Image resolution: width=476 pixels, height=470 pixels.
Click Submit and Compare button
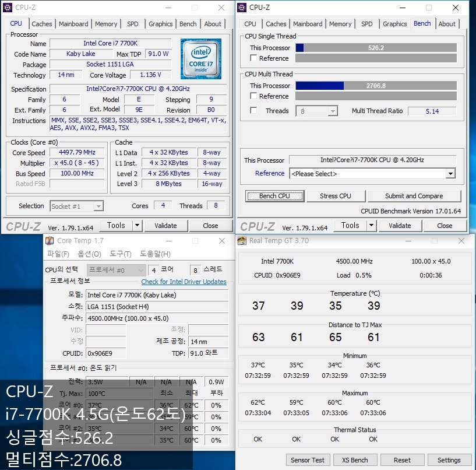[414, 196]
